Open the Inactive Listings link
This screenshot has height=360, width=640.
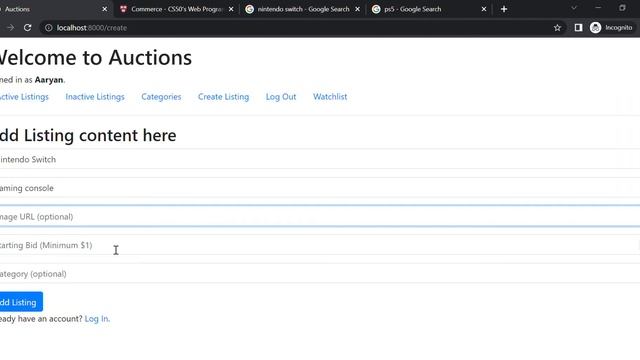95,97
